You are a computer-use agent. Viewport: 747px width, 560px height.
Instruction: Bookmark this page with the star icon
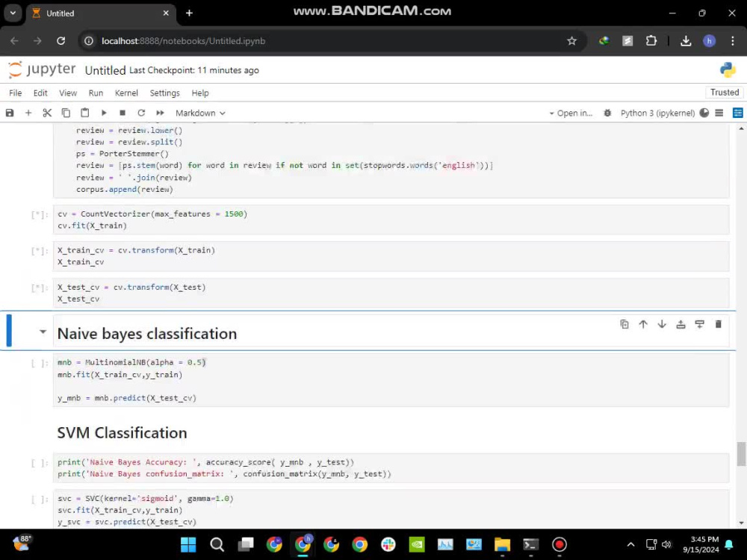(x=571, y=41)
